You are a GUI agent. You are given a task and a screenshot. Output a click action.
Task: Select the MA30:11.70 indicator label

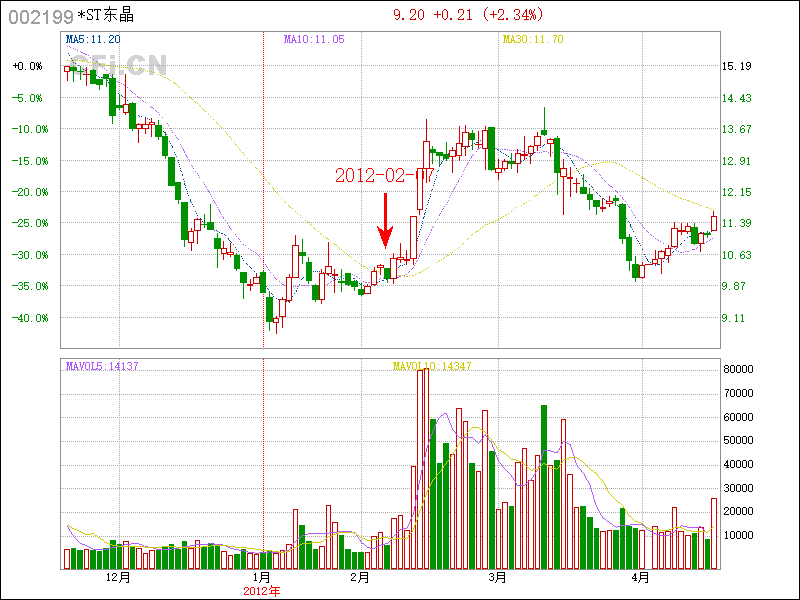[x=533, y=39]
